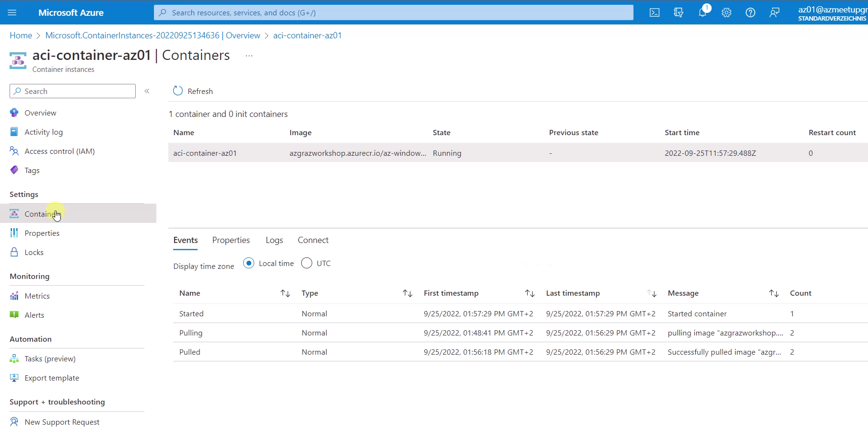Switch to the Connect tab
The height and width of the screenshot is (428, 868).
[313, 240]
